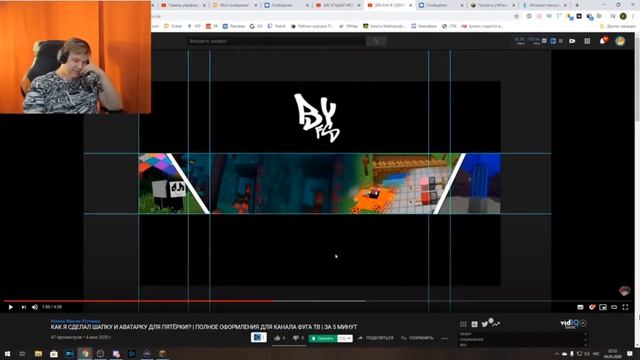Open the taskbar clock and date
640x360 pixels.
pos(613,353)
